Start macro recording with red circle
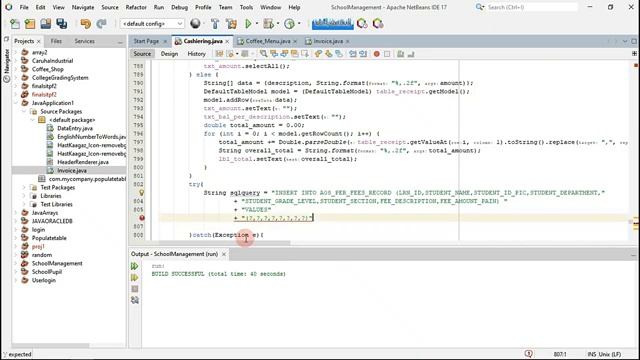640x360 pixels. [377, 54]
